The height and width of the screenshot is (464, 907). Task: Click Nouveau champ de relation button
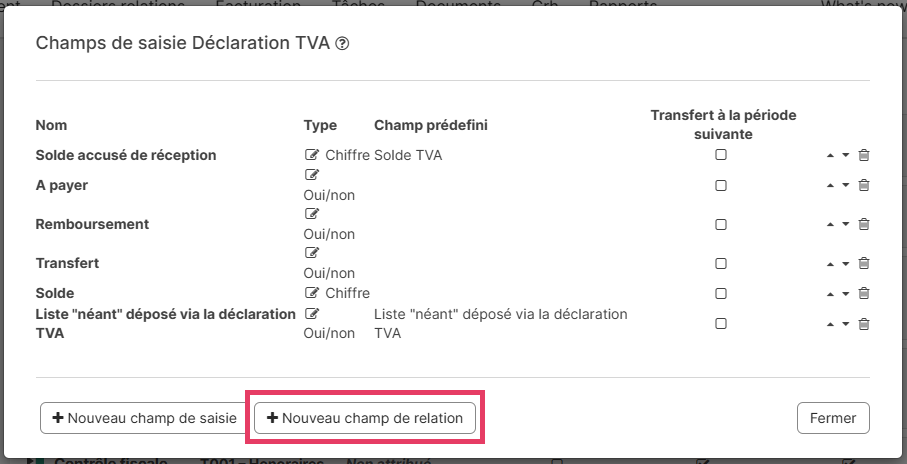[365, 418]
